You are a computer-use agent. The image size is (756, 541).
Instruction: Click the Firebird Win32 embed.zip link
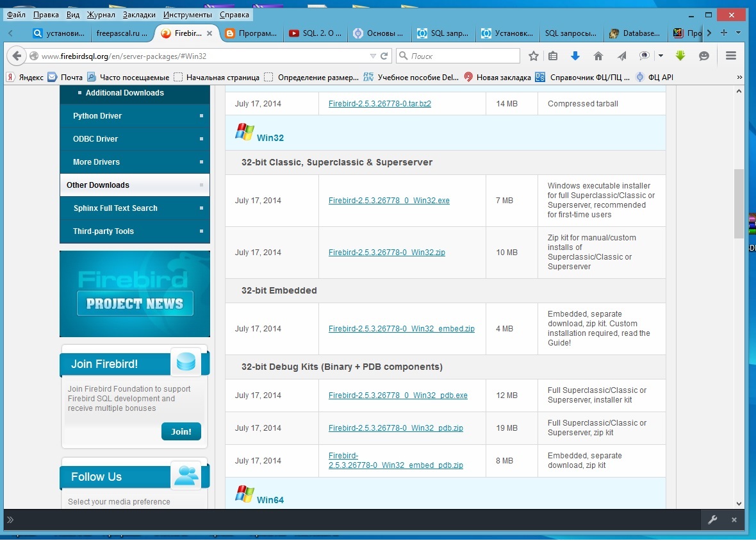(x=401, y=329)
